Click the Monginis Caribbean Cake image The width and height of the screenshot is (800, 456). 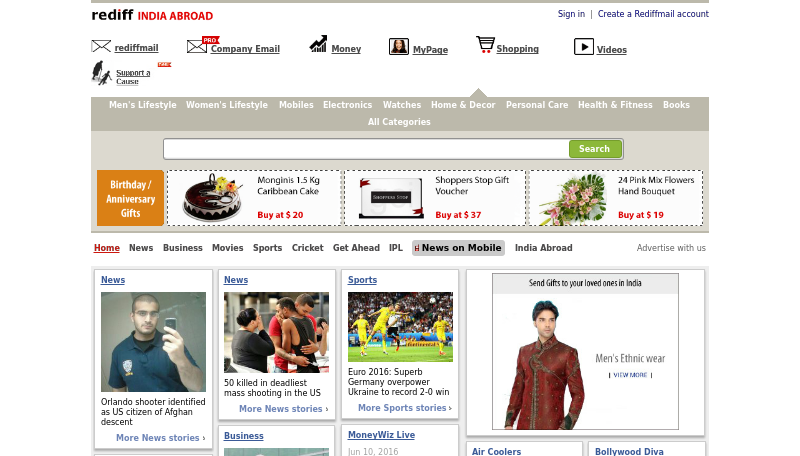[x=213, y=198]
